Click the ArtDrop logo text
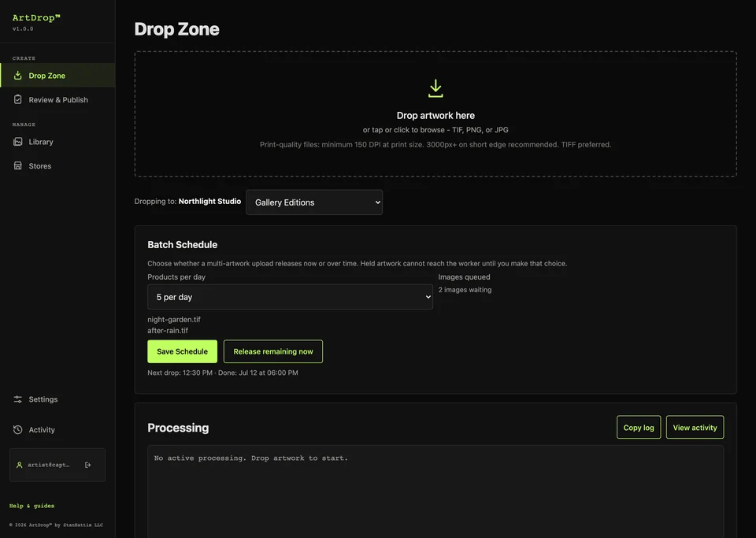756x538 pixels. [x=36, y=18]
